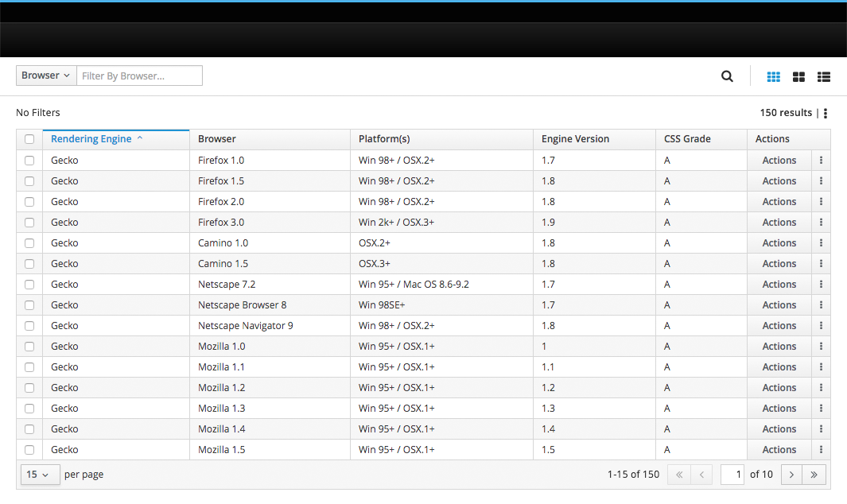Viewport: 847px width, 504px height.
Task: Check the Mozilla 1.3 row checkbox
Action: 29,409
